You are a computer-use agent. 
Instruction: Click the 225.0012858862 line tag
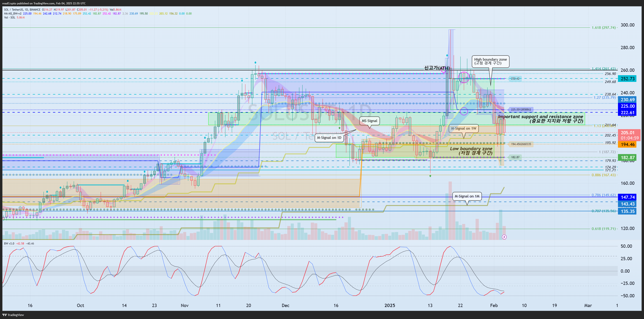tap(521, 110)
